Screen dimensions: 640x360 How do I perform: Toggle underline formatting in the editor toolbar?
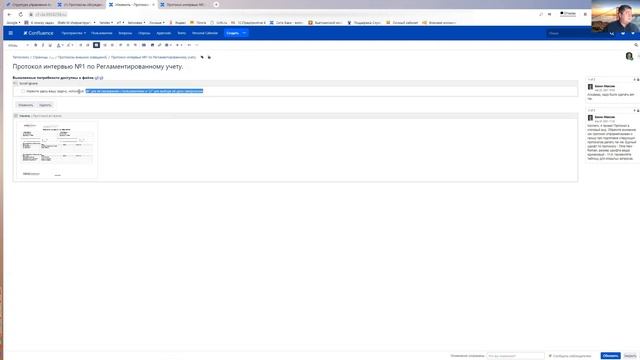[50, 45]
